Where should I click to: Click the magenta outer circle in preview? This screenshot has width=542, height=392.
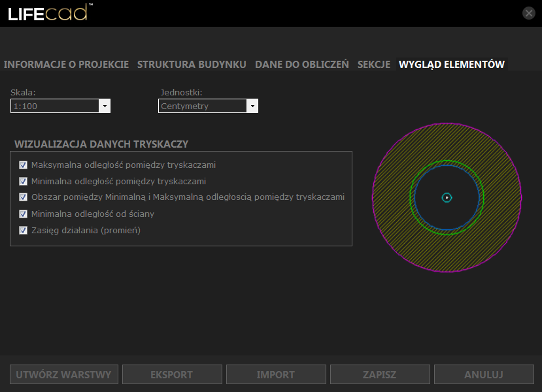373,197
